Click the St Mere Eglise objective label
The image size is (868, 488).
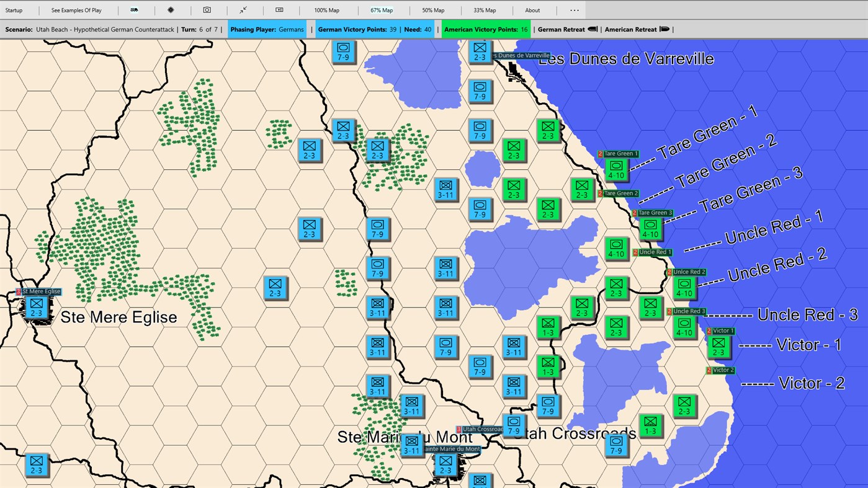(x=38, y=291)
